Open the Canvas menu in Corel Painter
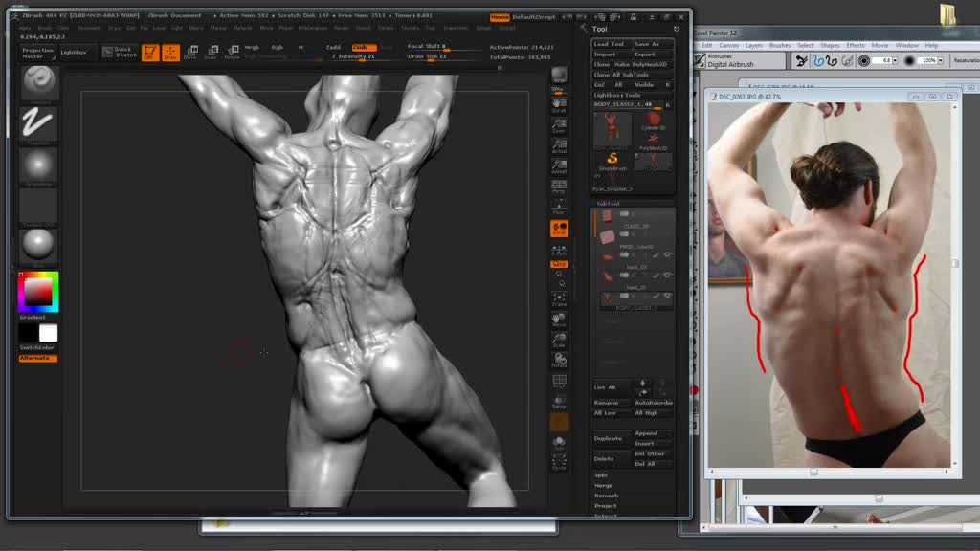The height and width of the screenshot is (551, 980). coord(728,46)
